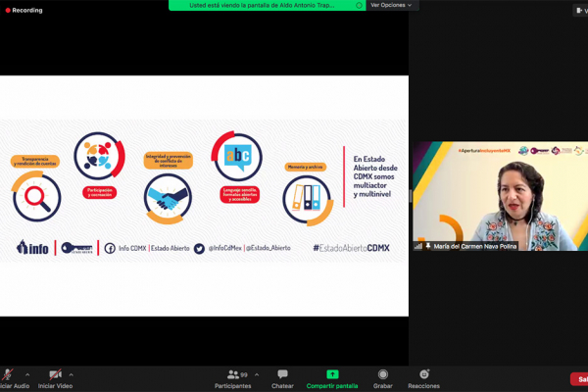This screenshot has height=392, width=588.
Task: Click the people circle participation icon on slide
Action: (x=99, y=156)
